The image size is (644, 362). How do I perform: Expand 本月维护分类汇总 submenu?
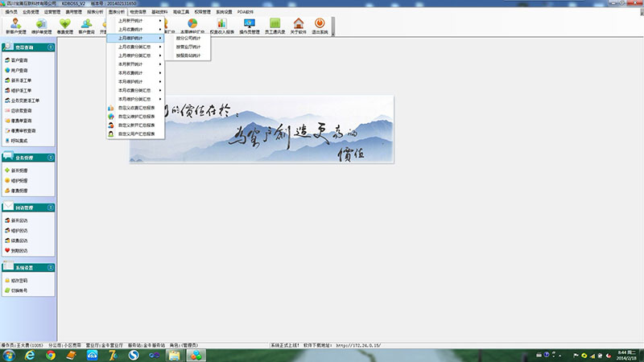point(135,99)
